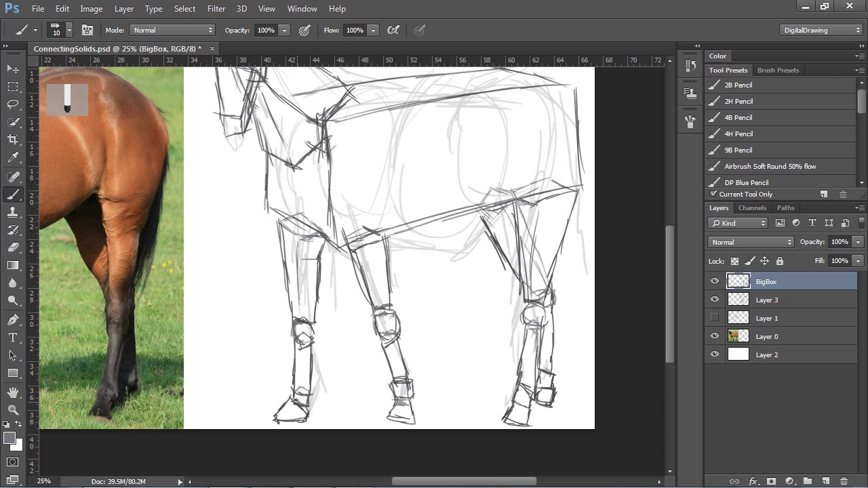Open the DigitalDrawing workspace dropdown
The image size is (868, 488).
(x=821, y=30)
